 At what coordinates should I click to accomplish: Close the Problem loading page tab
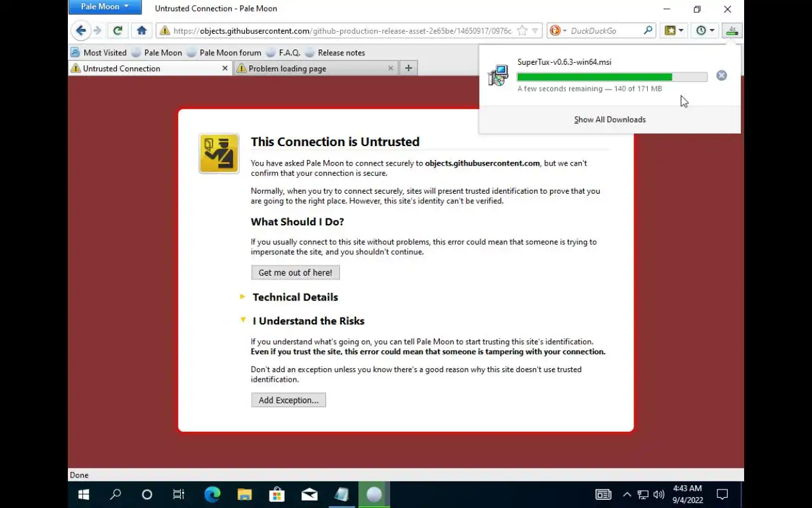click(x=390, y=69)
